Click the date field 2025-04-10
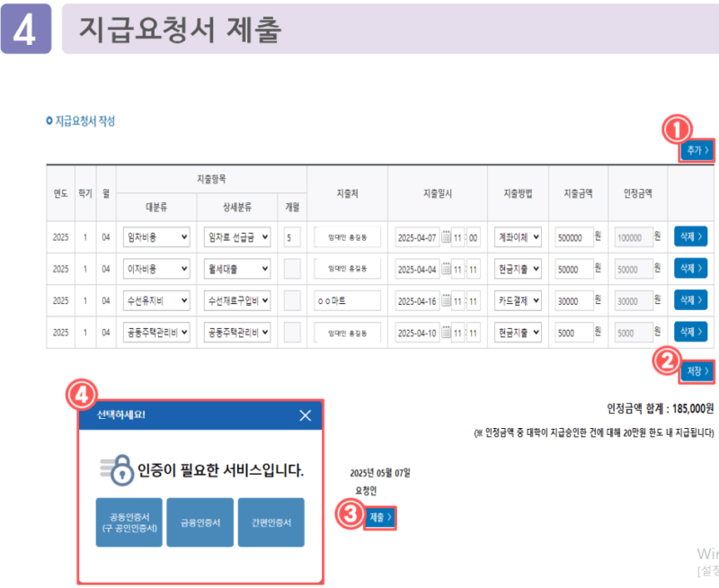The width and height of the screenshot is (719, 588). (417, 333)
